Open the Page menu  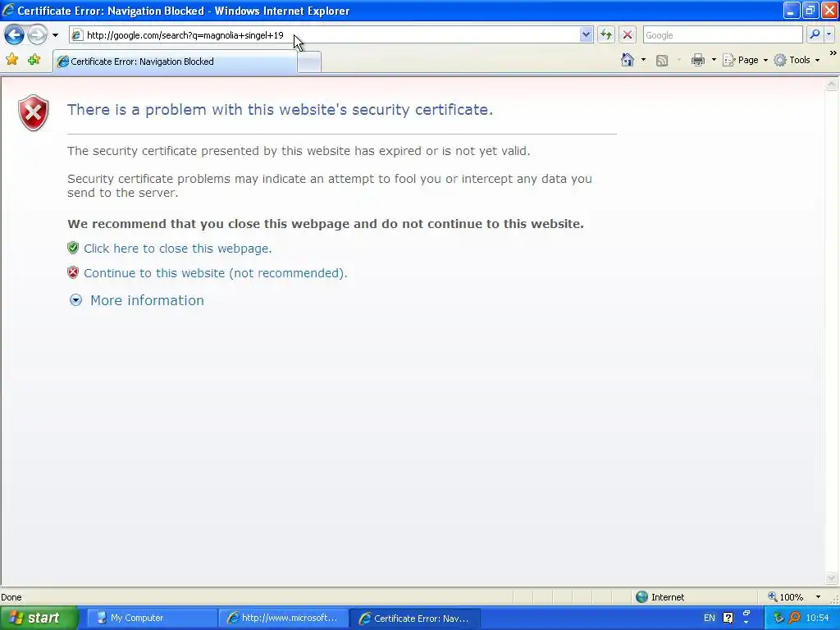[x=745, y=60]
